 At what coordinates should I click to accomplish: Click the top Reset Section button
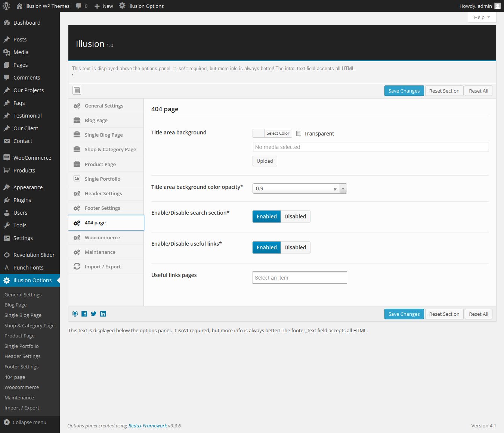tap(444, 91)
